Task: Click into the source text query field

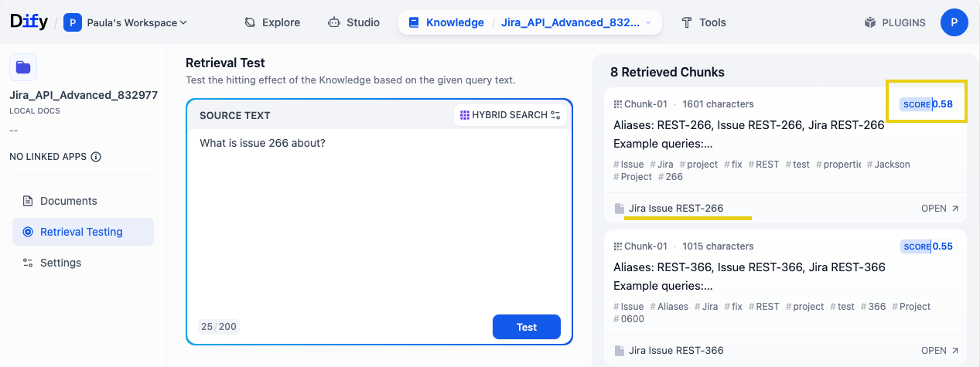Action: click(x=379, y=220)
